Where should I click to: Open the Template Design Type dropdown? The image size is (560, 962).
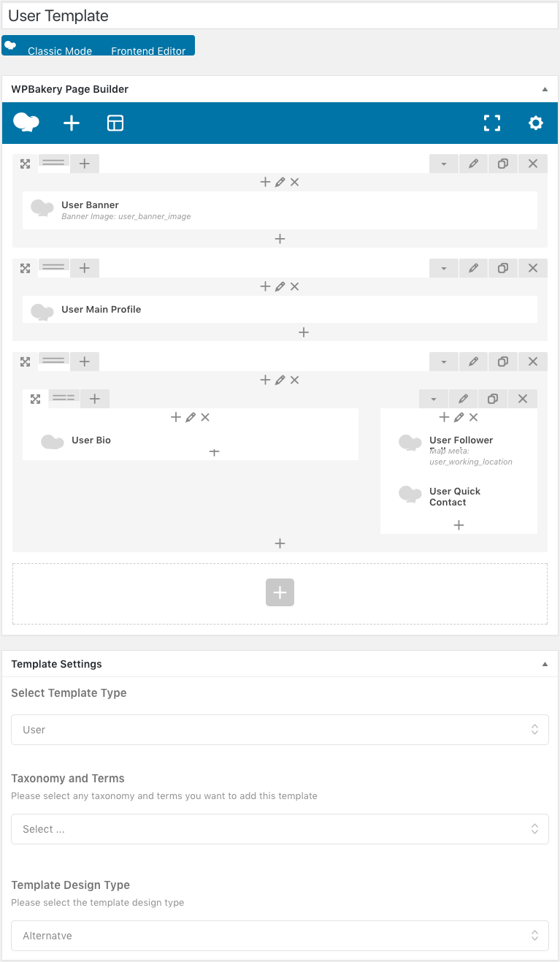pyautogui.click(x=280, y=936)
